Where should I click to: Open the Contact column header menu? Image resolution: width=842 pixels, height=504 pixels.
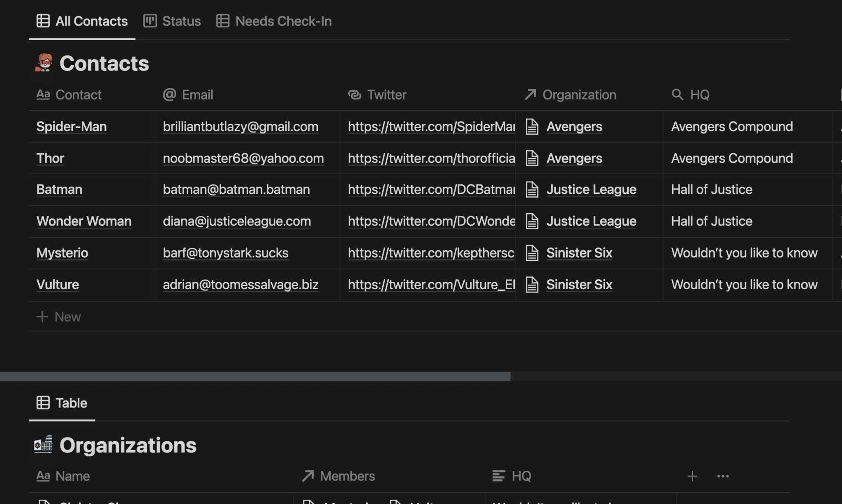pyautogui.click(x=78, y=94)
